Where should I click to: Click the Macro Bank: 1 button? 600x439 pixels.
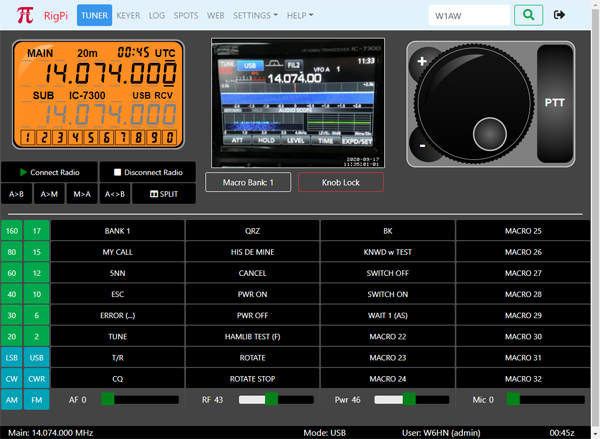[248, 182]
